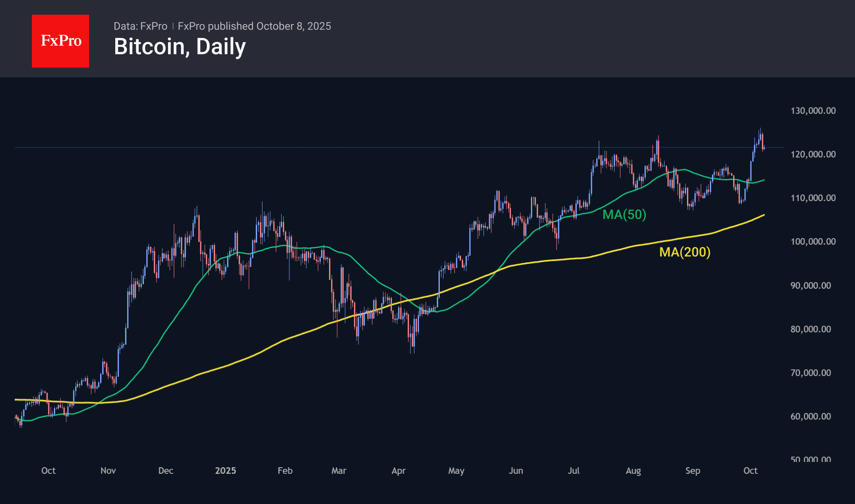Viewport: 855px width, 504px height.
Task: Click the 70,000.00 price axis label
Action: pyautogui.click(x=810, y=373)
